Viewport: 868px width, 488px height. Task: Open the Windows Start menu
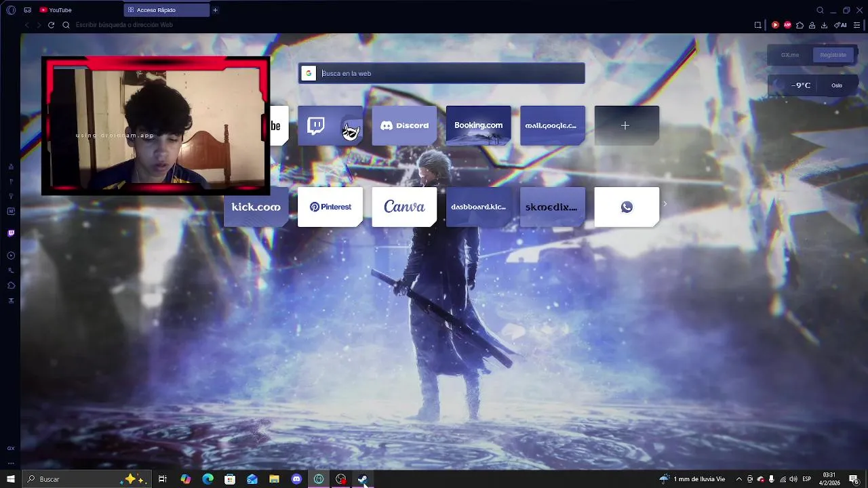pyautogui.click(x=11, y=479)
